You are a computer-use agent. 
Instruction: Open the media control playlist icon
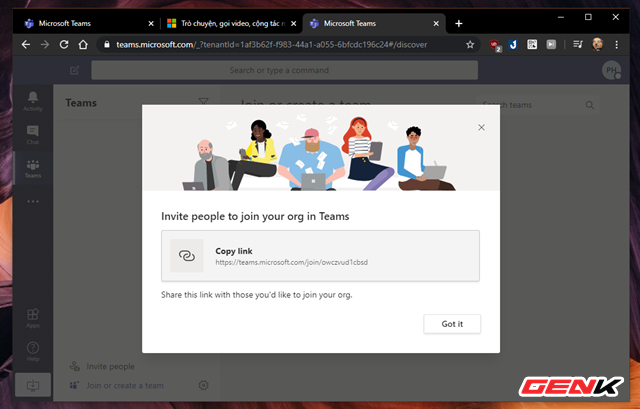tap(578, 44)
